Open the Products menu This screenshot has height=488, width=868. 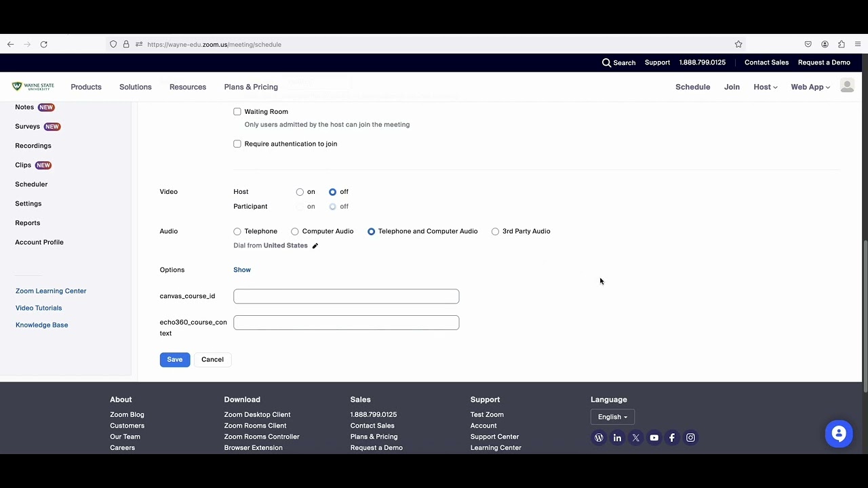[x=86, y=87]
